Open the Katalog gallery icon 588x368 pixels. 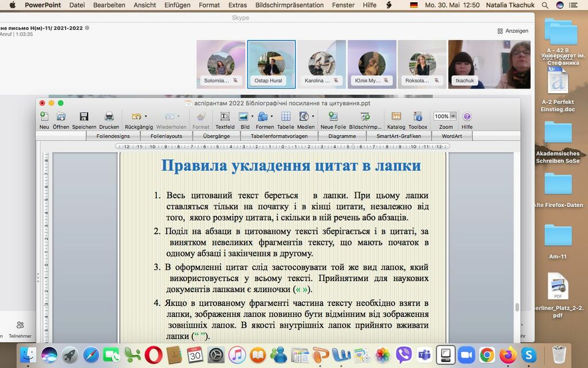(396, 116)
